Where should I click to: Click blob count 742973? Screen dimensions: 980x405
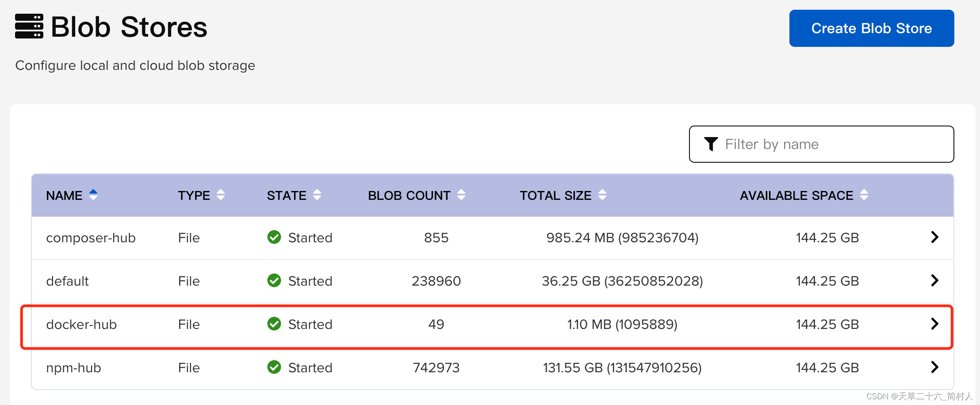tap(436, 368)
